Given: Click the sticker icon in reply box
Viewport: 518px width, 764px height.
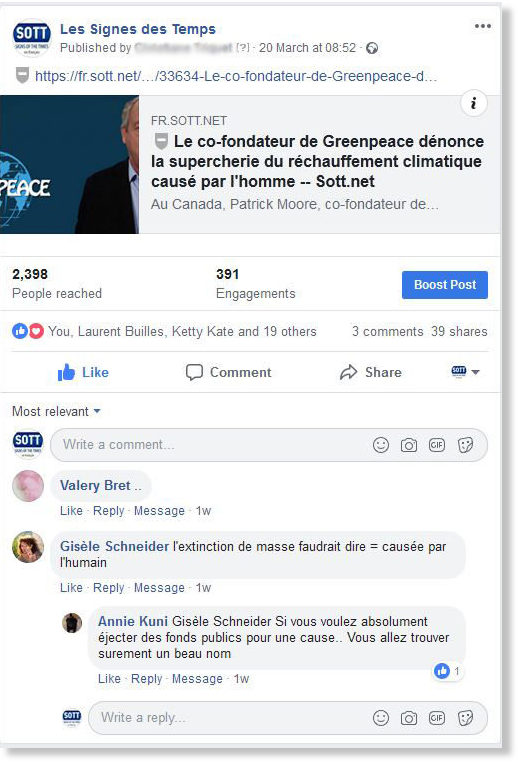Looking at the screenshot, I should point(465,718).
